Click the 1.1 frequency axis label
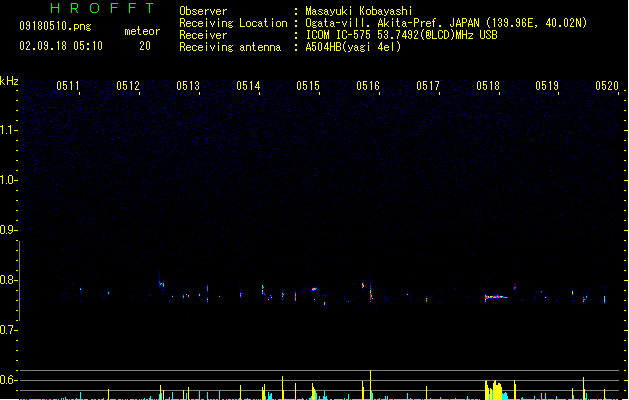This screenshot has height=400, width=629. pos(8,130)
